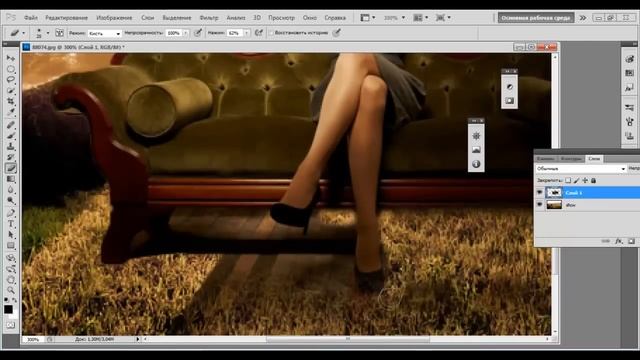Image resolution: width=640 pixels, height=360 pixels.
Task: Open the brush preset picker arrow
Action: pyautogui.click(x=48, y=33)
